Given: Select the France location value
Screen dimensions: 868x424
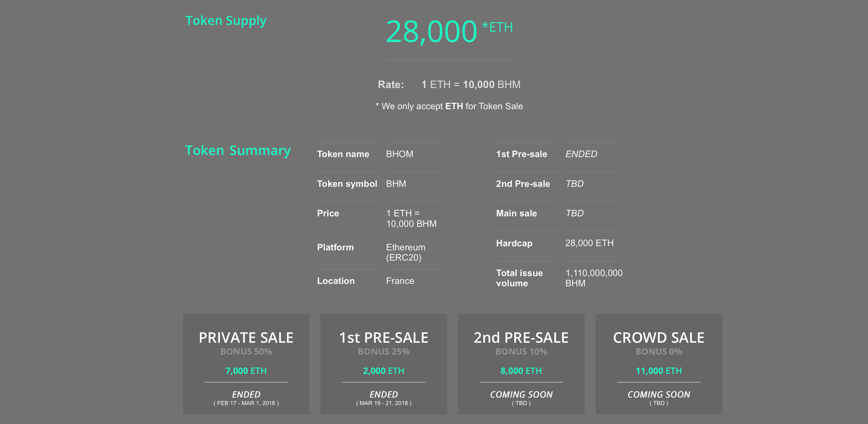Looking at the screenshot, I should pyautogui.click(x=400, y=281).
